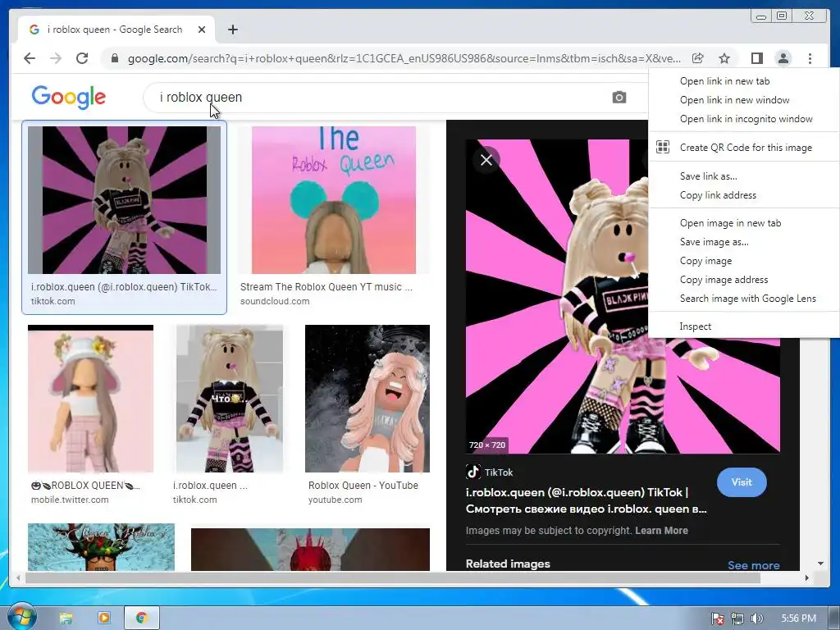Click the address bar URL

(x=404, y=58)
